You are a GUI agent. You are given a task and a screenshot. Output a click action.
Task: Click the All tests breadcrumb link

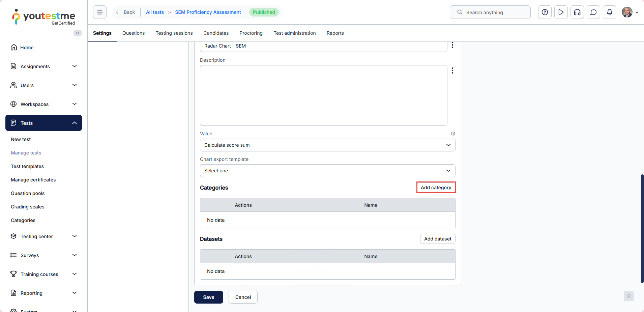click(x=155, y=12)
